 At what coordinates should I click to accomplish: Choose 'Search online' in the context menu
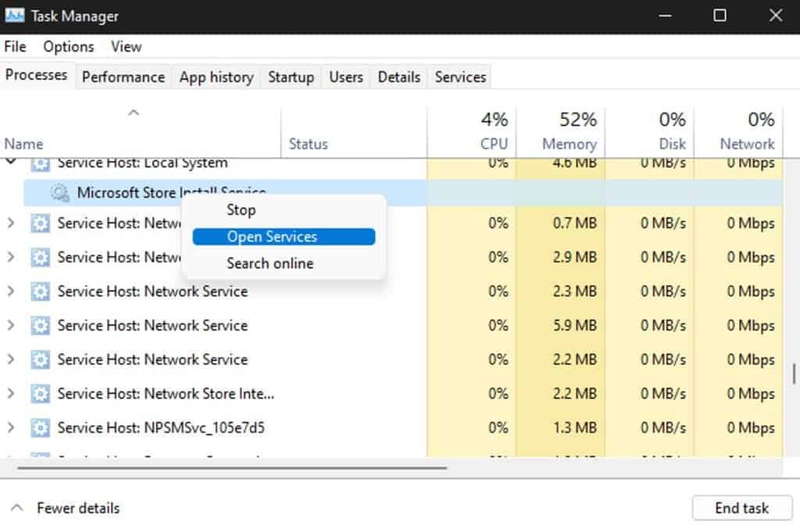coord(270,263)
